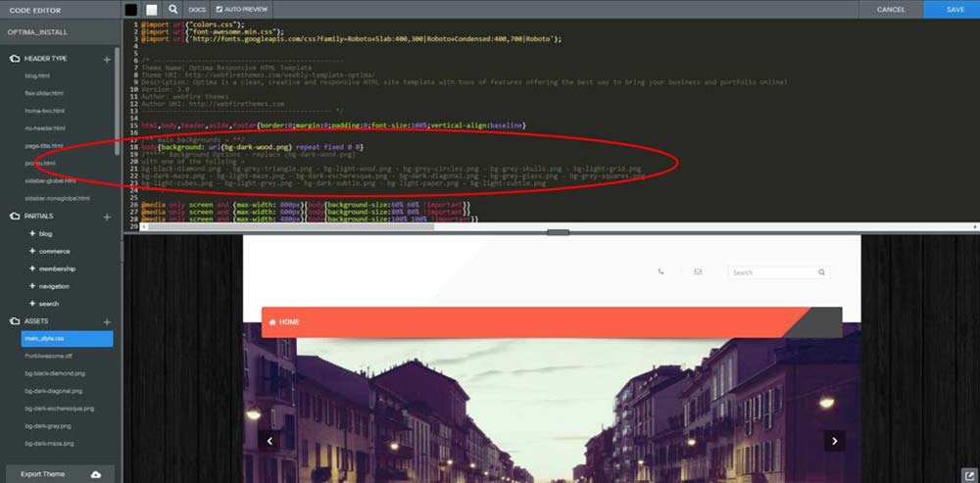Add a new Header Type file
980x483 pixels.
click(107, 59)
